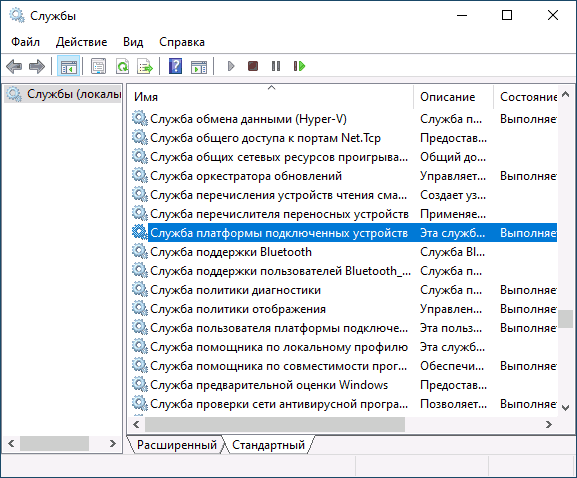The width and height of the screenshot is (577, 478).
Task: Select Служба проверки сети антивирусной программы
Action: [x=344, y=404]
